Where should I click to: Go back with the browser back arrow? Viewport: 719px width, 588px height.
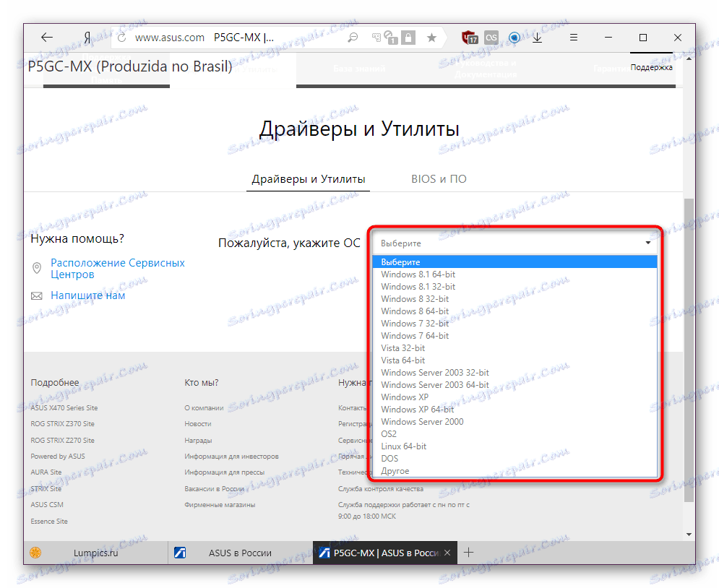[47, 38]
